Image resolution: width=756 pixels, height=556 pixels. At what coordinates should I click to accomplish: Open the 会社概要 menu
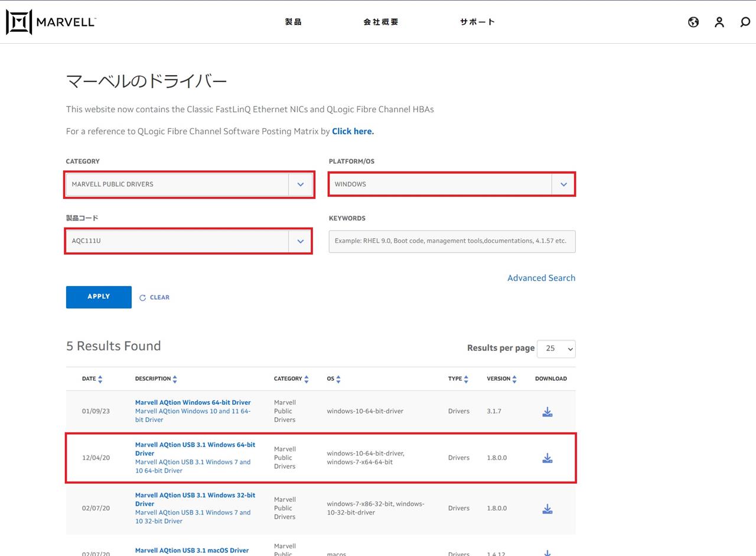tap(381, 22)
